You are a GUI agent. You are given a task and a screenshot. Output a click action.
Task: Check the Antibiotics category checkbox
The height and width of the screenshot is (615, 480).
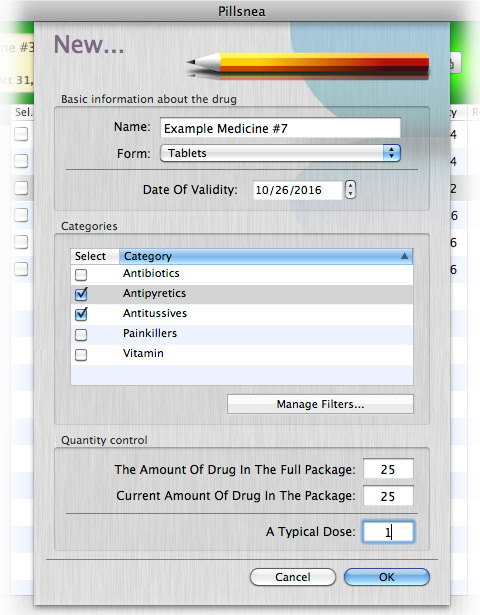(81, 275)
